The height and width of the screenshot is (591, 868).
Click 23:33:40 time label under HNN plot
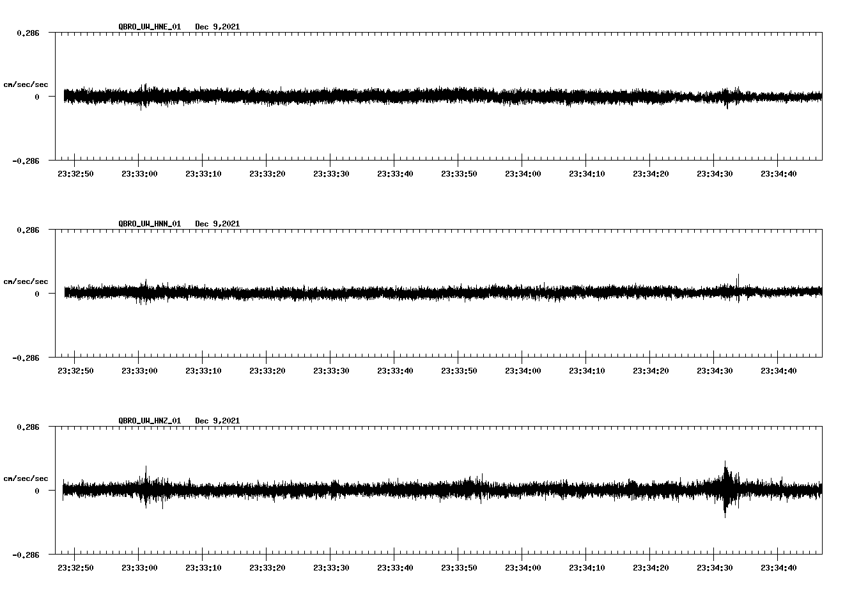coord(395,370)
